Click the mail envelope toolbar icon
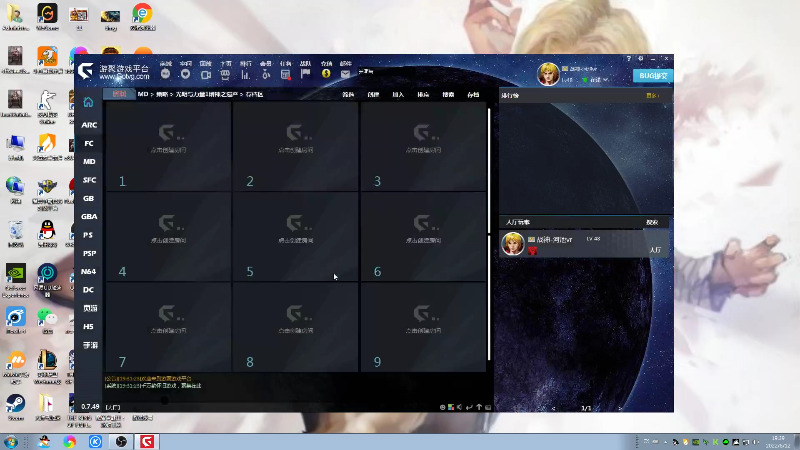The image size is (800, 450). 345,74
